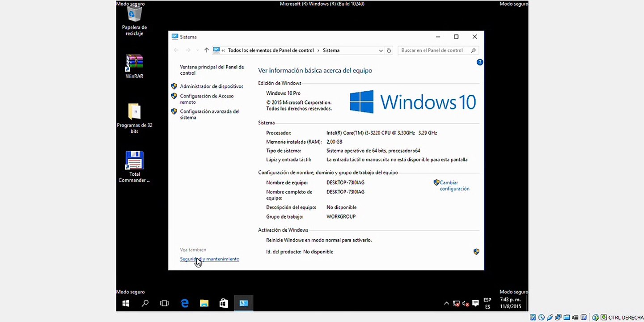Screen dimensions: 644x322
Task: Refresh the Sistema window
Action: click(389, 51)
